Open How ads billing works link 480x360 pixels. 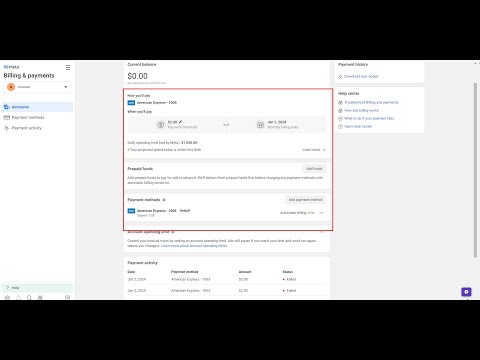[361, 110]
